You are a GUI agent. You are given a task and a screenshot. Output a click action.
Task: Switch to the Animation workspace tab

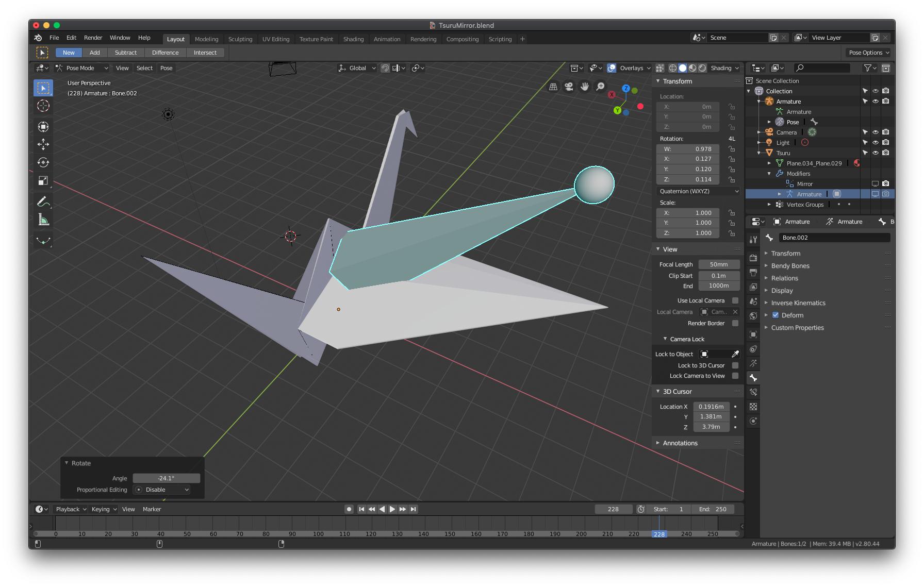(387, 39)
